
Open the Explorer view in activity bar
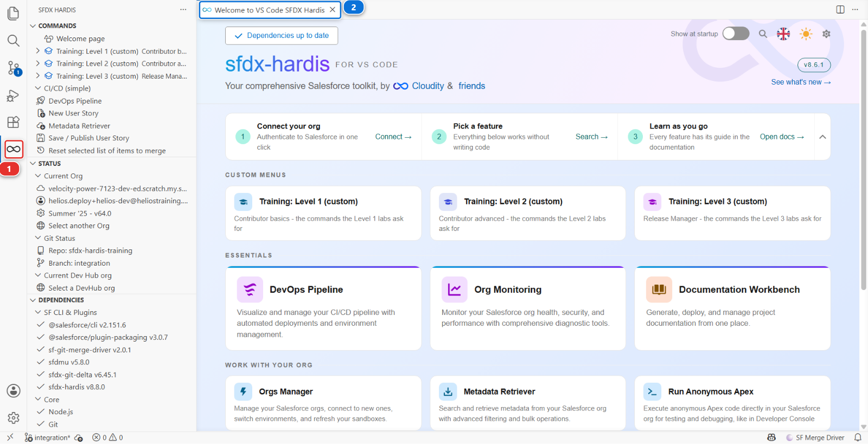click(14, 13)
